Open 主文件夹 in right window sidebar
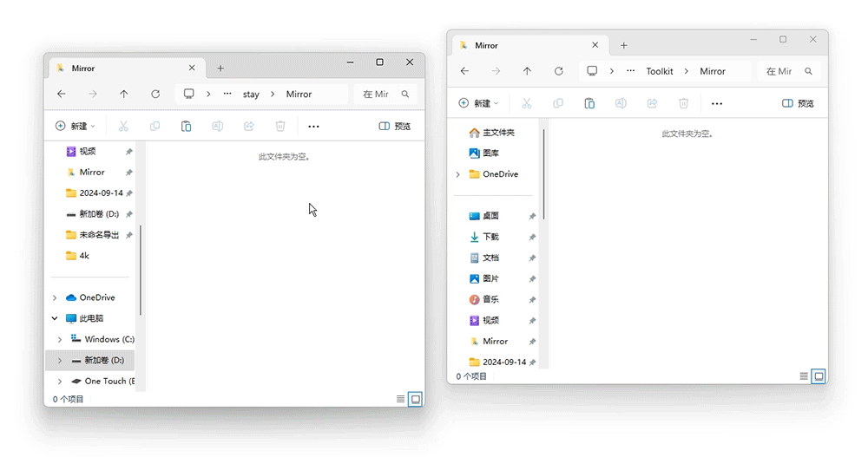This screenshot has height=457, width=868. tap(493, 132)
